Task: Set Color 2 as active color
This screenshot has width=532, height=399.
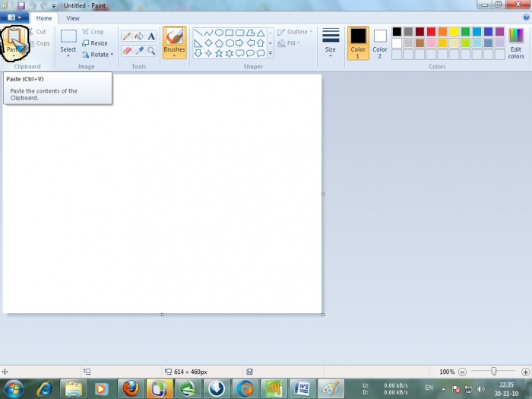Action: point(380,43)
